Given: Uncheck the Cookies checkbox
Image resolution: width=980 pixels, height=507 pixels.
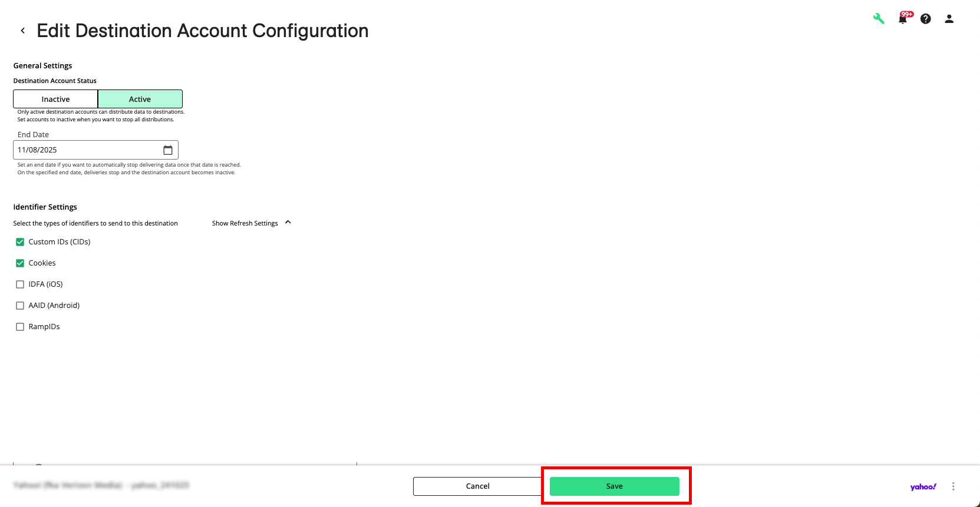Looking at the screenshot, I should coord(20,263).
